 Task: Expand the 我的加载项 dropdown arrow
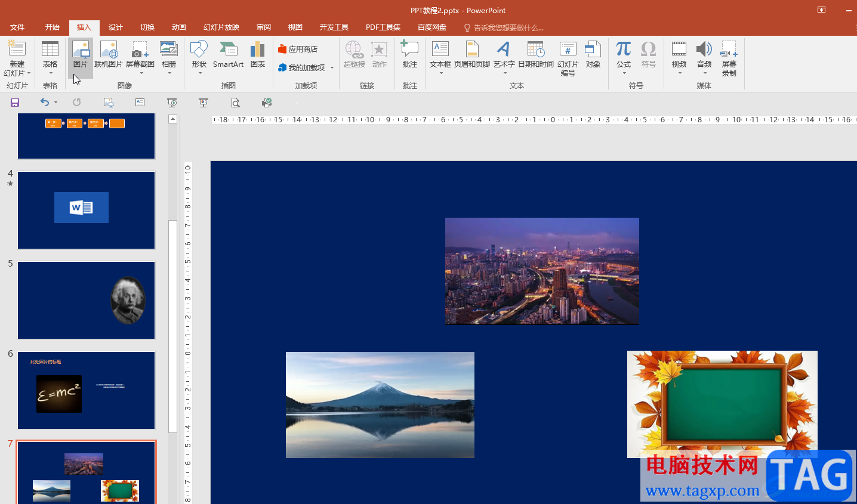click(332, 68)
